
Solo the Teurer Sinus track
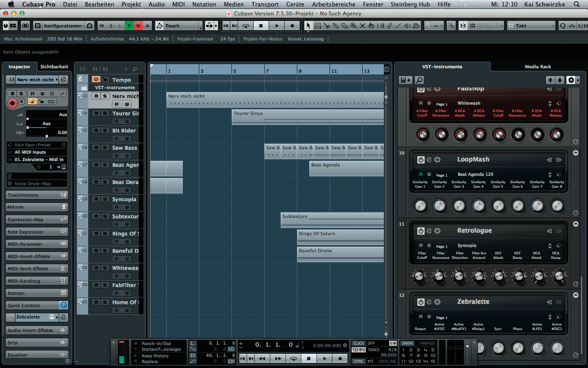point(105,113)
